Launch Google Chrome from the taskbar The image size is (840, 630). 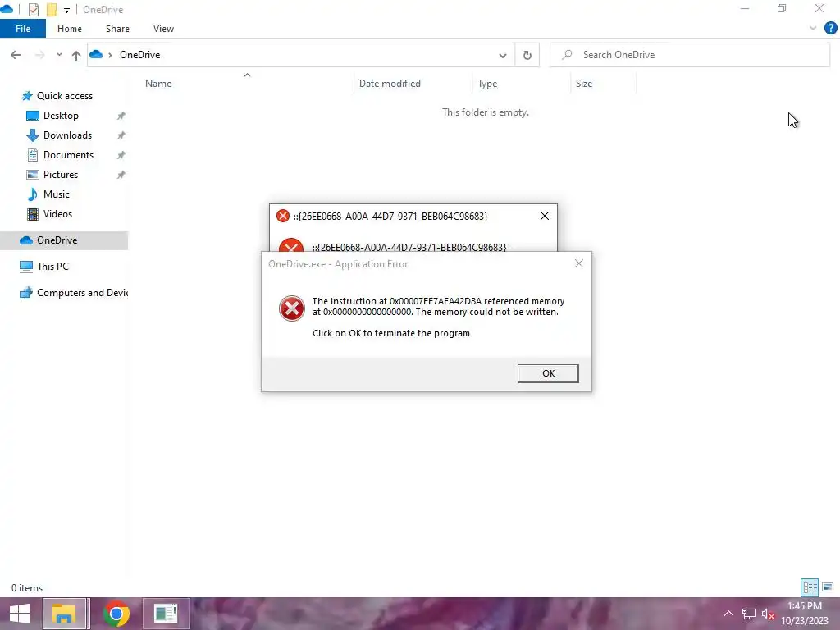click(x=116, y=614)
